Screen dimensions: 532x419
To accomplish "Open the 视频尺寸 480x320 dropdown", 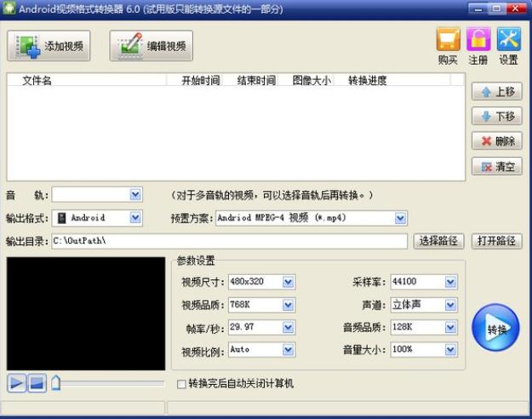I will click(261, 282).
